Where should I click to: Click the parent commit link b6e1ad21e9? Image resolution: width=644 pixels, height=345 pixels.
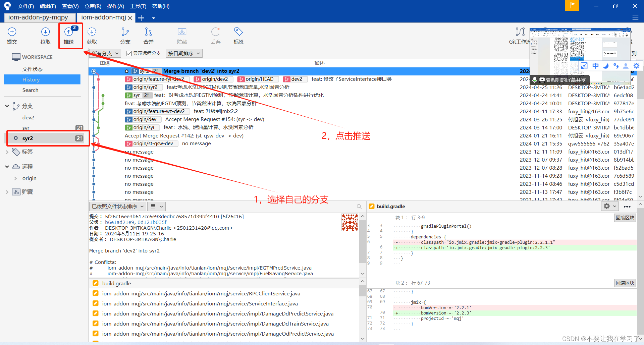119,222
